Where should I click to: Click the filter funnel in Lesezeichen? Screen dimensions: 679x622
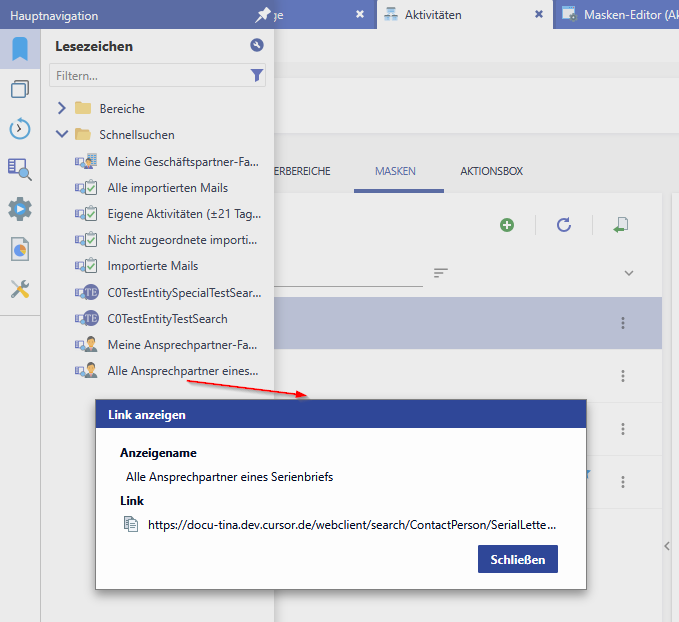point(257,75)
